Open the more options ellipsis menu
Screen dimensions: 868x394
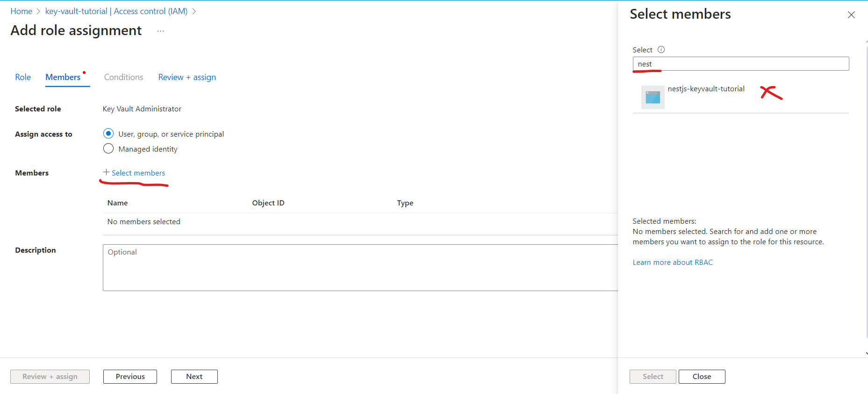click(x=161, y=31)
